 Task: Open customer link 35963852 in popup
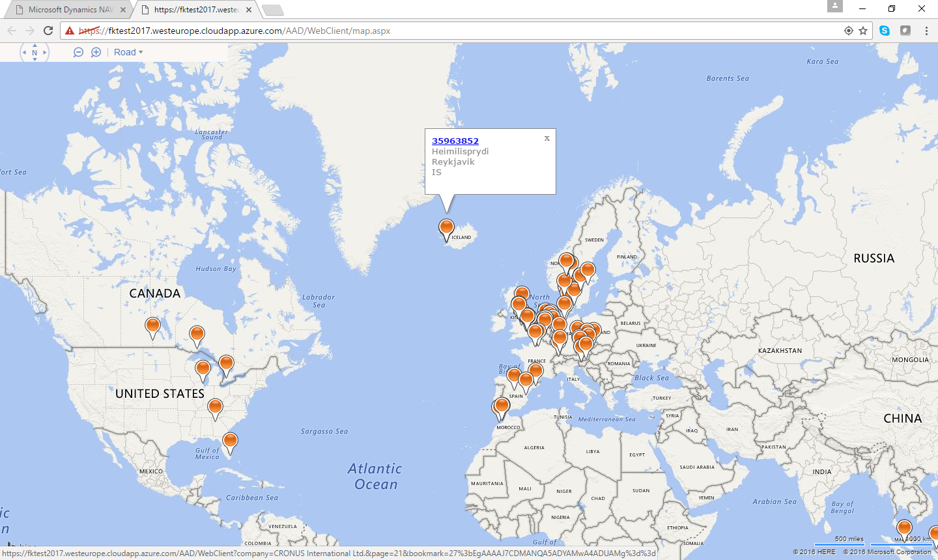click(x=455, y=141)
